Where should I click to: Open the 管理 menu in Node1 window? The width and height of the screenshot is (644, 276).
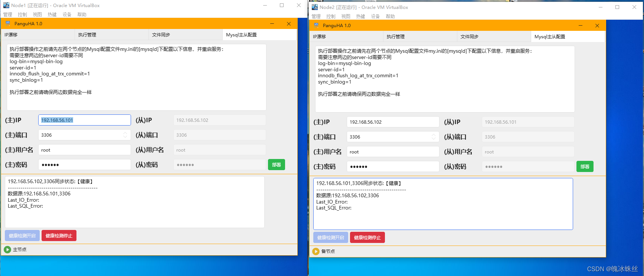coord(8,14)
